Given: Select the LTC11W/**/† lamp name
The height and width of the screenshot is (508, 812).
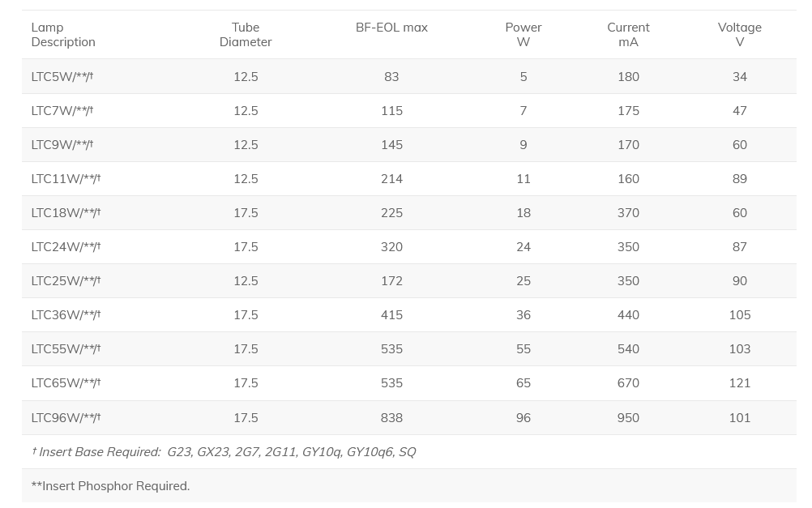Looking at the screenshot, I should click(x=66, y=178).
